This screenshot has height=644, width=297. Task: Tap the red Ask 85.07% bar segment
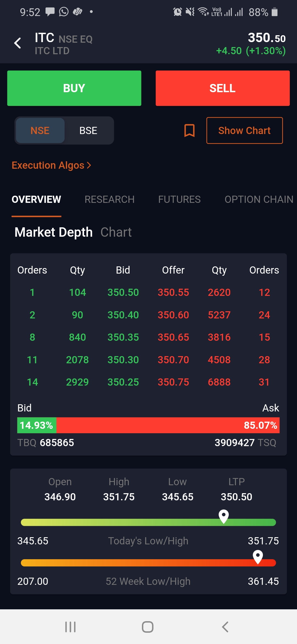(168, 425)
